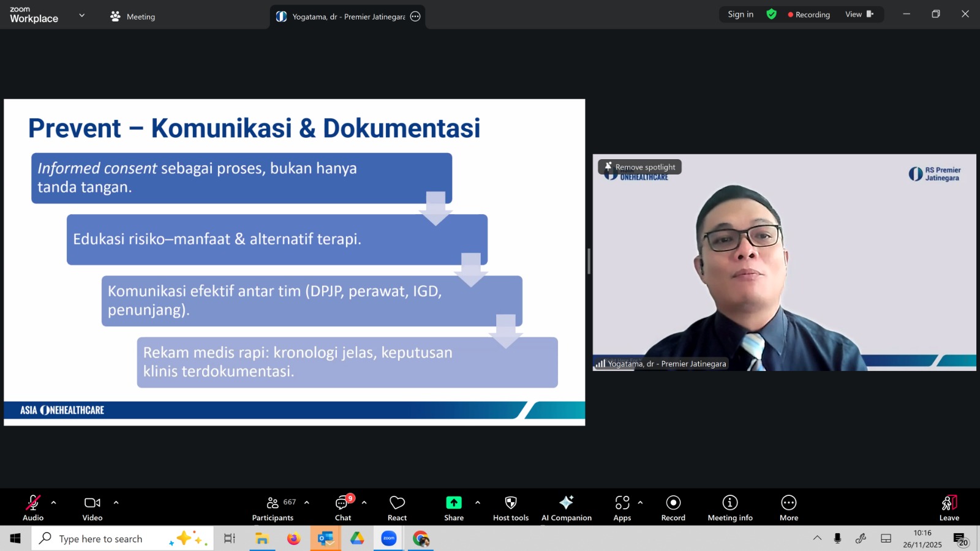This screenshot has width=980, height=551.
Task: Switch to the Meeting tab
Action: 133,17
